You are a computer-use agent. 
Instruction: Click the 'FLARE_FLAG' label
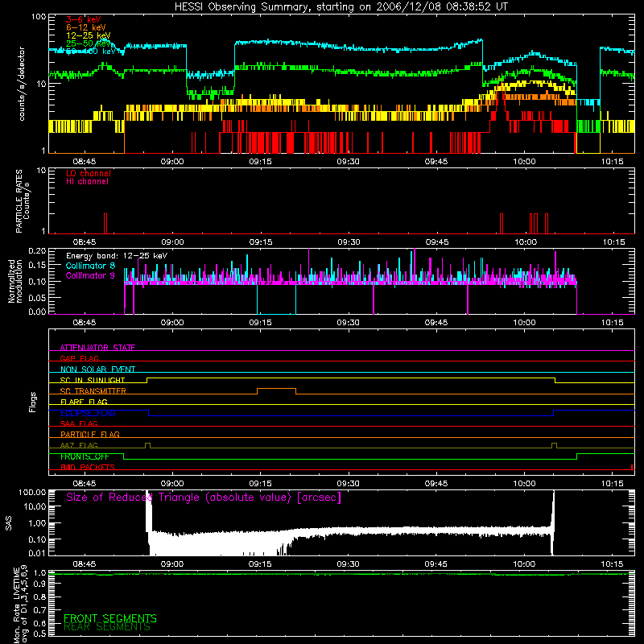pos(84,402)
